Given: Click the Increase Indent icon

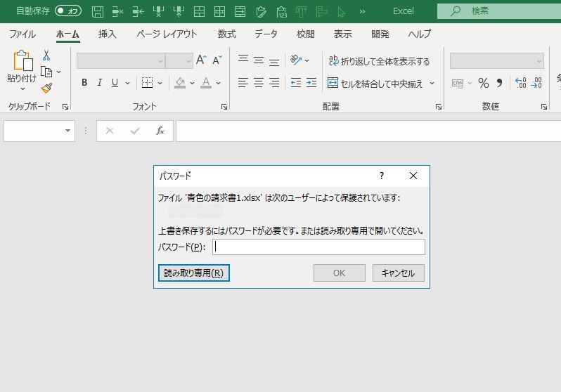Looking at the screenshot, I should tap(311, 83).
